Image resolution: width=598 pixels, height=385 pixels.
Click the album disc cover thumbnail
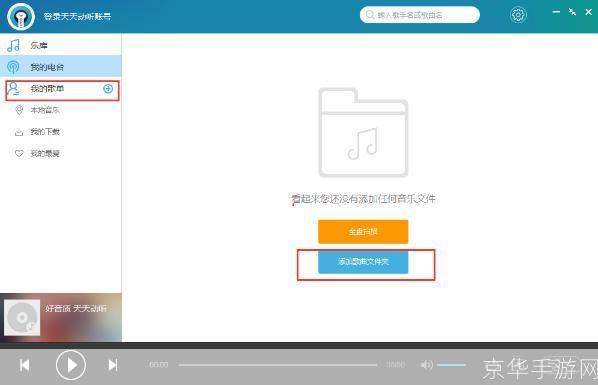click(x=22, y=317)
